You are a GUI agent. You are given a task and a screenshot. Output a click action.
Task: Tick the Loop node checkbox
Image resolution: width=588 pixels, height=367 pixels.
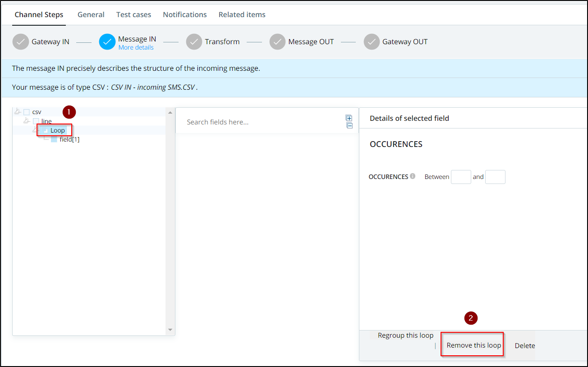click(x=45, y=130)
